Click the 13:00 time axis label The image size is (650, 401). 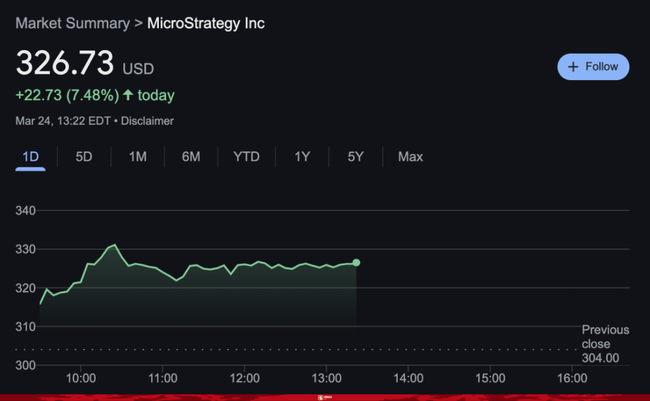coord(326,378)
